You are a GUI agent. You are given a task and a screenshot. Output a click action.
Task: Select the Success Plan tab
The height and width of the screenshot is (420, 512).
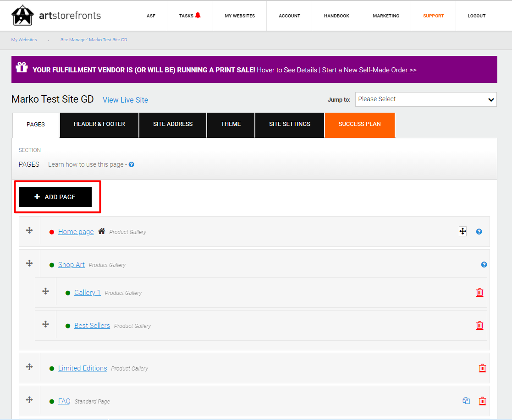pyautogui.click(x=359, y=124)
